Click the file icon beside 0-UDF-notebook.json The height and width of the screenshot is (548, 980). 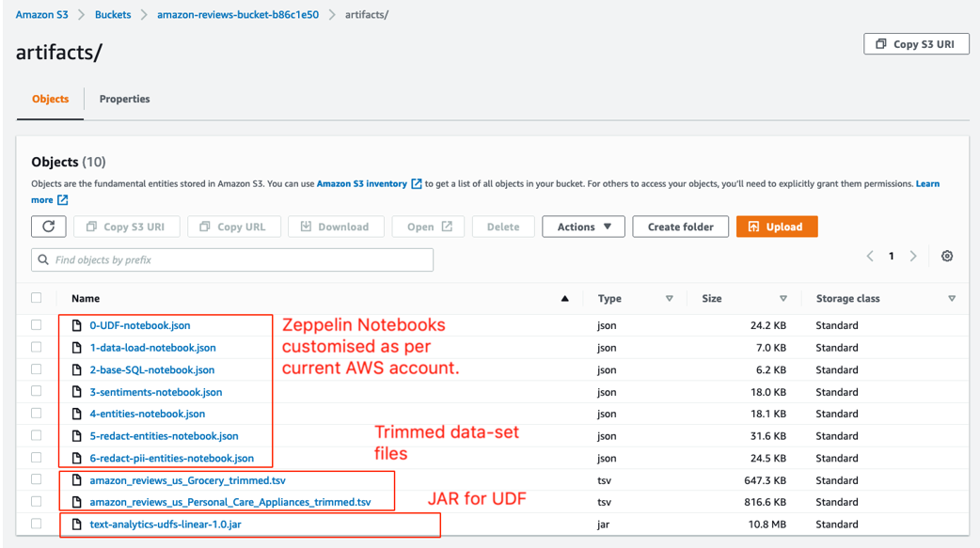77,325
